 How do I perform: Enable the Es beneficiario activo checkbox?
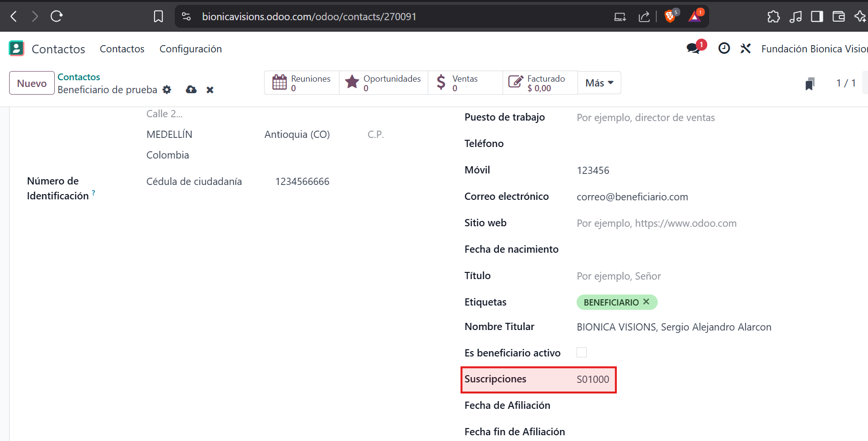coord(581,353)
